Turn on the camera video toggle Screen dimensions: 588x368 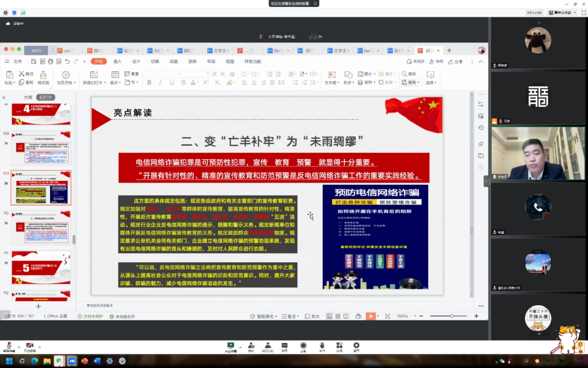(x=29, y=346)
